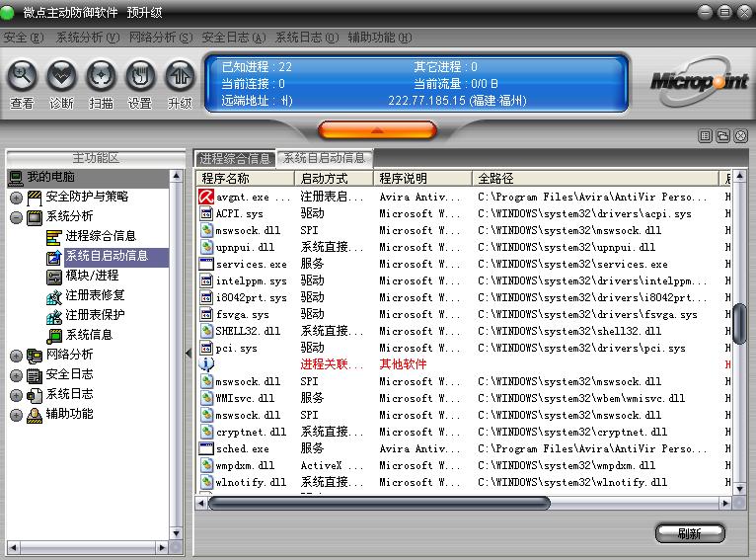Expand the 网络分析 tree node

click(x=16, y=356)
